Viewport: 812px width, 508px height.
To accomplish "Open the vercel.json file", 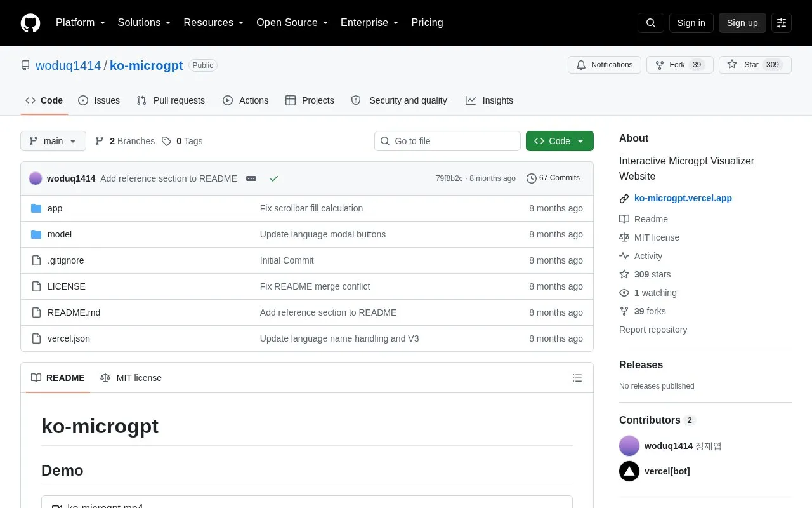I will coord(69,338).
